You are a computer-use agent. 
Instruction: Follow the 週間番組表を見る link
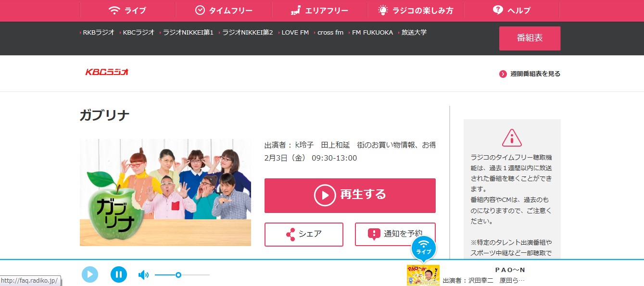tap(530, 74)
